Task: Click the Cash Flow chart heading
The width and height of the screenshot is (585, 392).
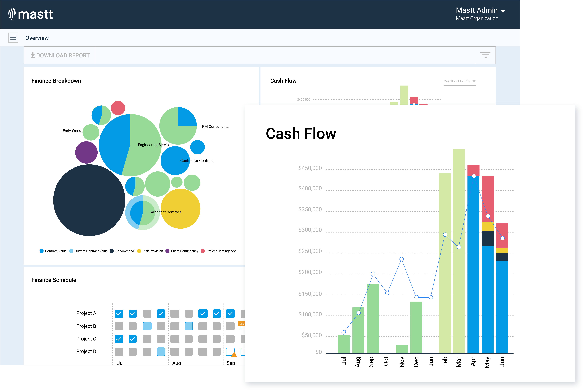Action: pyautogui.click(x=301, y=133)
